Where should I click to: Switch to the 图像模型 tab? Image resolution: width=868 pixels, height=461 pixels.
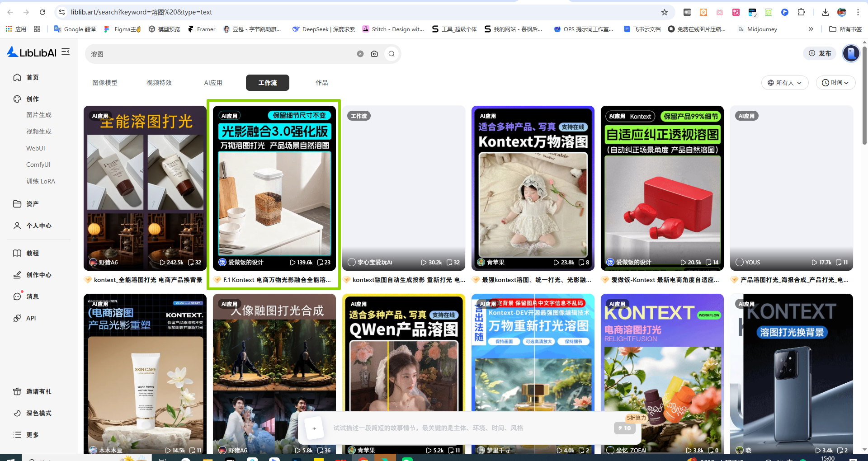tap(105, 83)
